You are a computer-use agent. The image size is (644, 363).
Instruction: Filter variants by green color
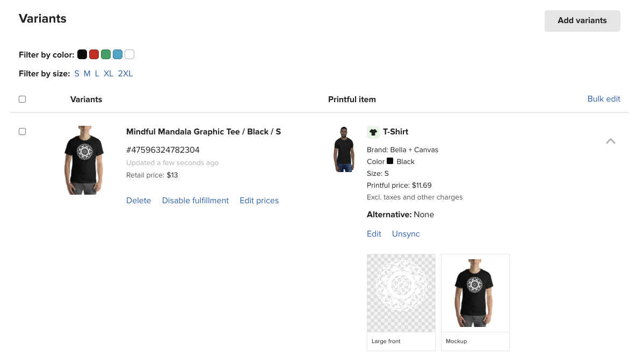pyautogui.click(x=106, y=54)
